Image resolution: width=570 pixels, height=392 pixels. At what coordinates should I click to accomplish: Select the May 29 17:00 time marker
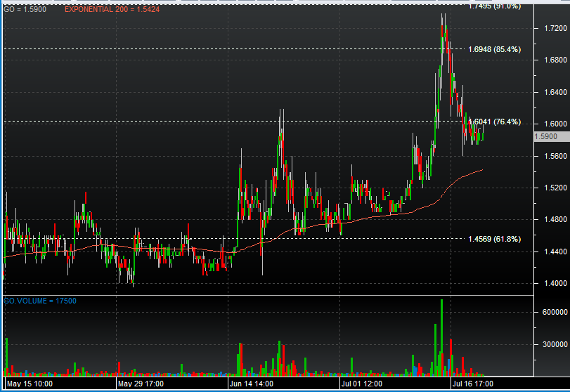pos(141,384)
